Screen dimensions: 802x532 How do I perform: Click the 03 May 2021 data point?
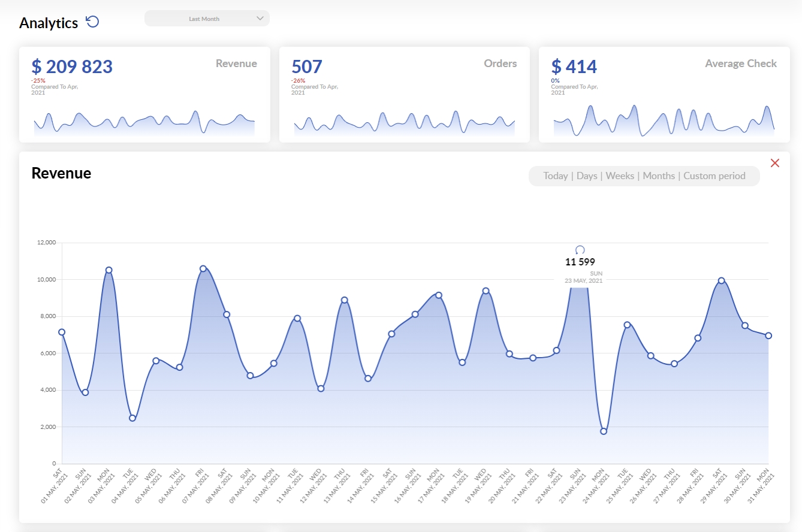tap(108, 270)
